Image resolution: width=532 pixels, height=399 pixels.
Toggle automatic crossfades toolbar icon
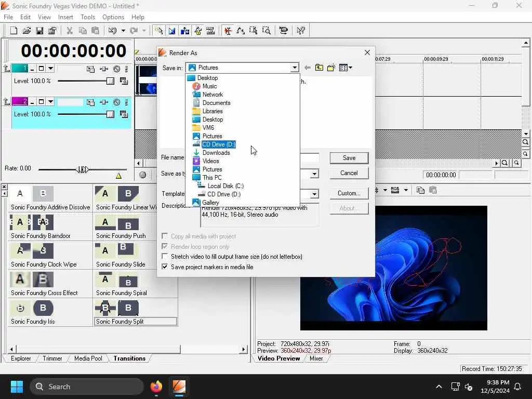click(x=172, y=31)
